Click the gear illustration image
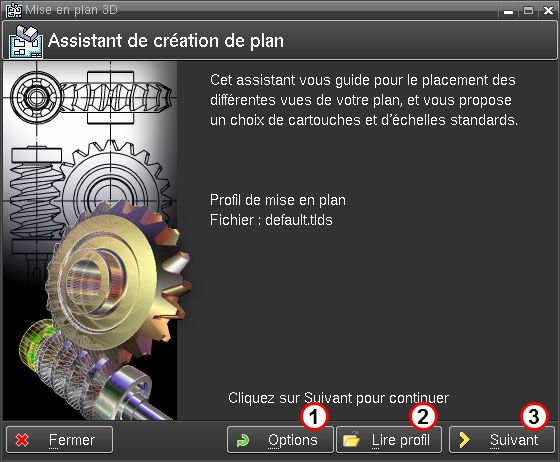 point(90,241)
